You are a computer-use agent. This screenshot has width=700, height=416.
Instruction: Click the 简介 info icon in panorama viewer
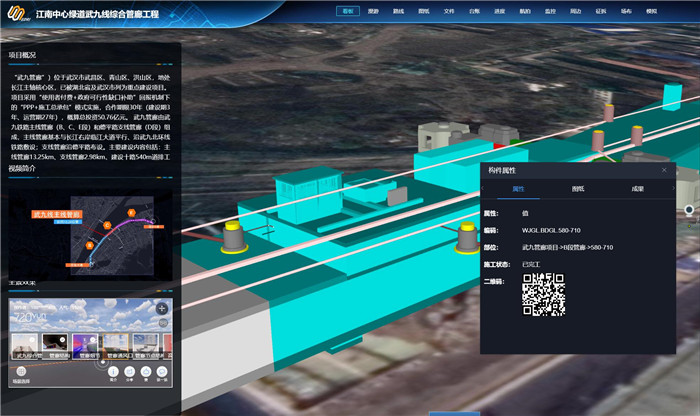click(x=113, y=371)
